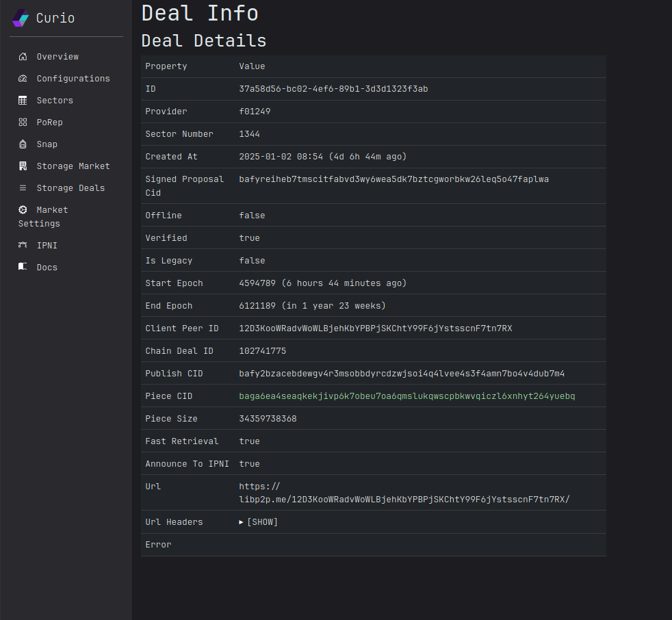Expand the Url Headers SHOW disclosure

coord(259,522)
